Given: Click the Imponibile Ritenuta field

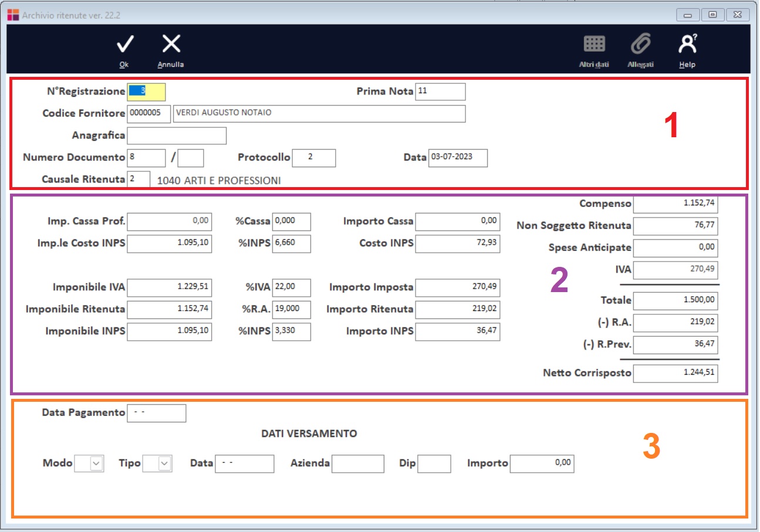Looking at the screenshot, I should click(x=169, y=309).
